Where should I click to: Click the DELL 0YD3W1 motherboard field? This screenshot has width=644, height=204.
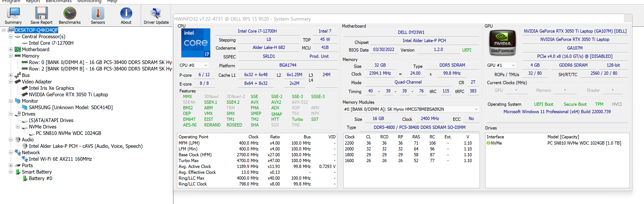[411, 32]
